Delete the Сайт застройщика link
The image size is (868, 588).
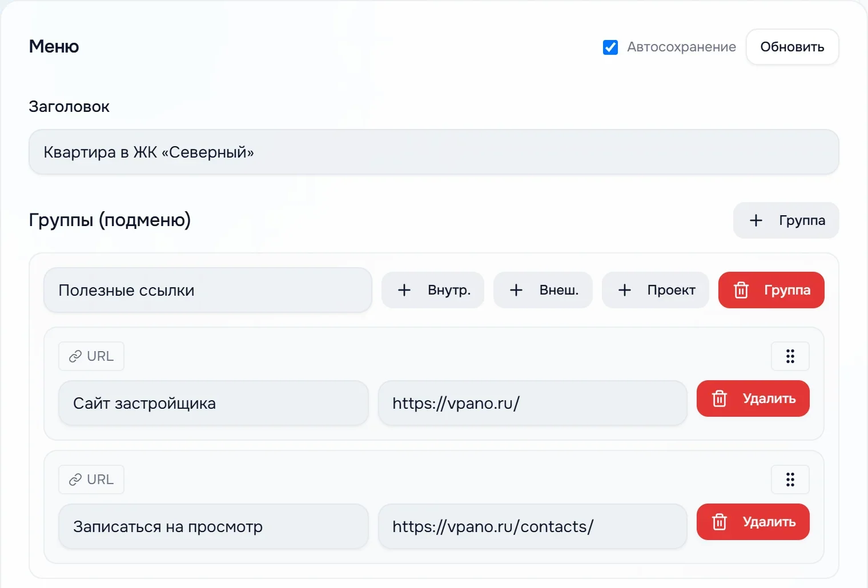tap(753, 398)
